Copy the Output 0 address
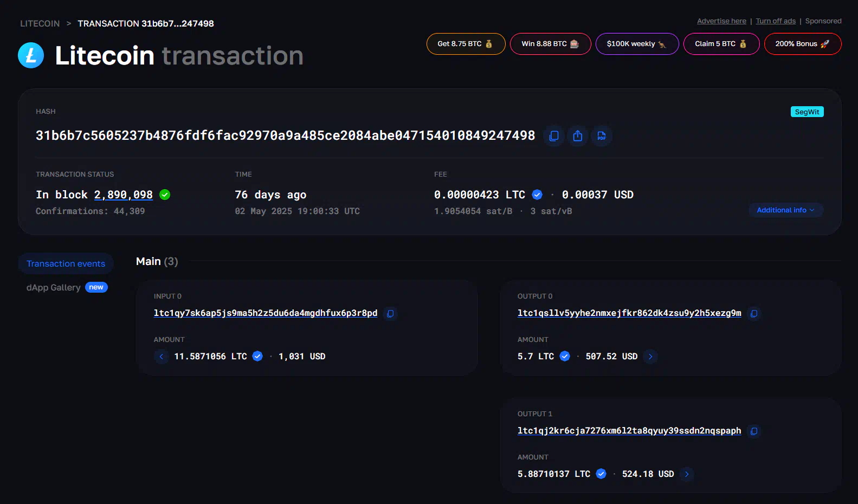 point(754,313)
